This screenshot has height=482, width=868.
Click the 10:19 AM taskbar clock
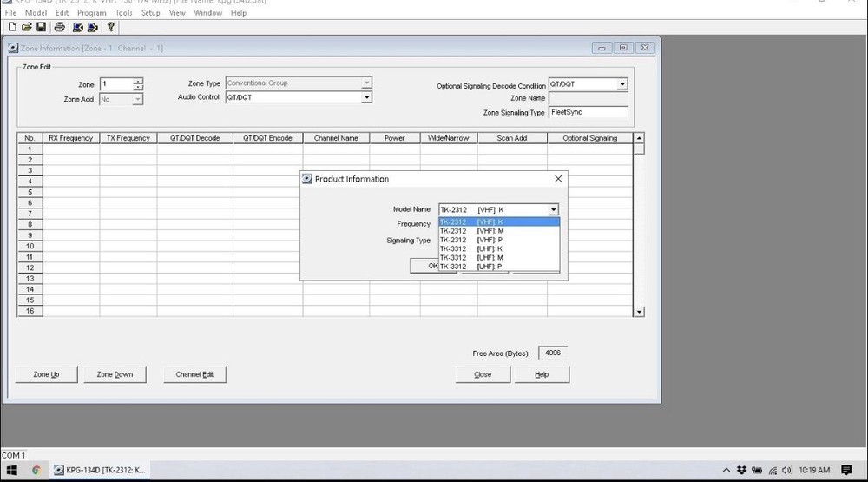point(814,471)
